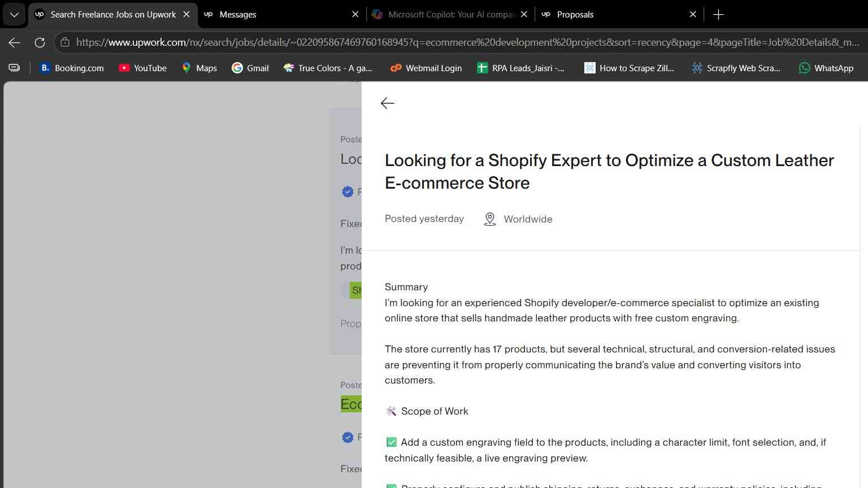Viewport: 868px width, 488px height.
Task: Open the Maps bookmark
Action: 199,68
